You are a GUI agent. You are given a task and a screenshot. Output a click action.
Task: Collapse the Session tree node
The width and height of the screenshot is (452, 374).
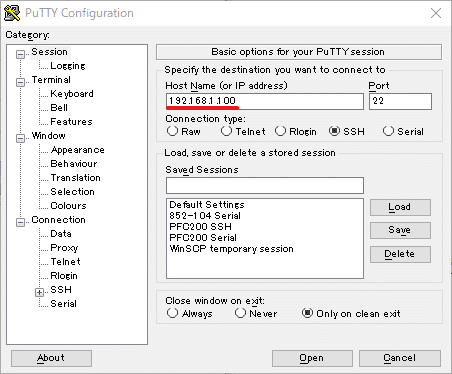pyautogui.click(x=20, y=54)
